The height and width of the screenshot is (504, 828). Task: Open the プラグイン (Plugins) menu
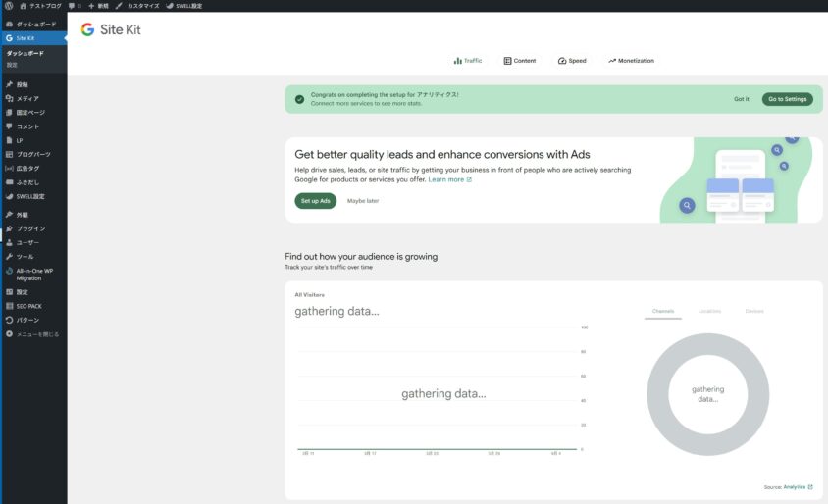point(29,228)
